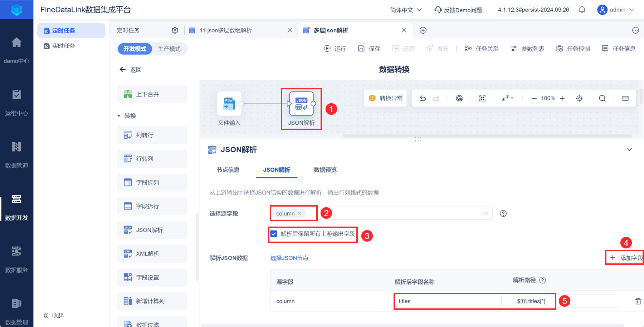Delete the titles field row with trash icon

point(638,301)
